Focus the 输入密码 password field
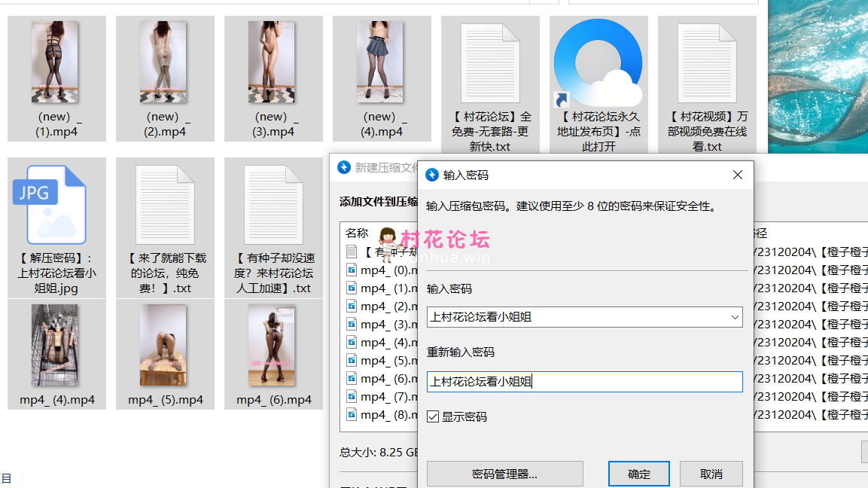 (x=585, y=317)
